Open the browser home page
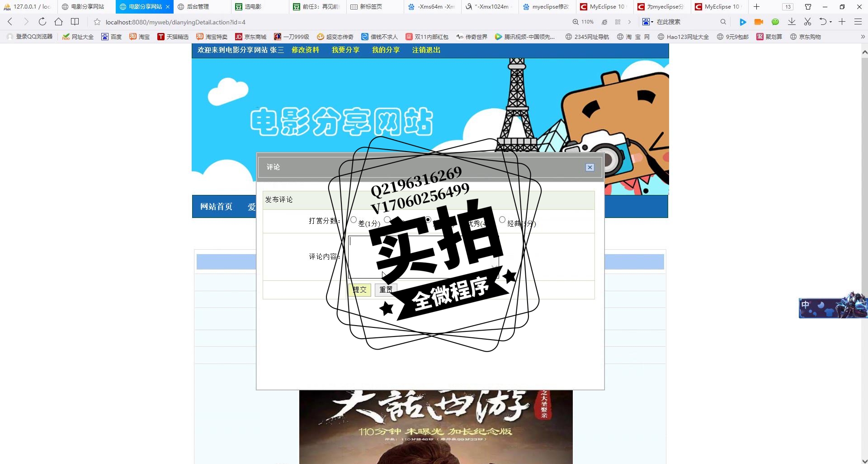868x464 pixels. pos(58,22)
